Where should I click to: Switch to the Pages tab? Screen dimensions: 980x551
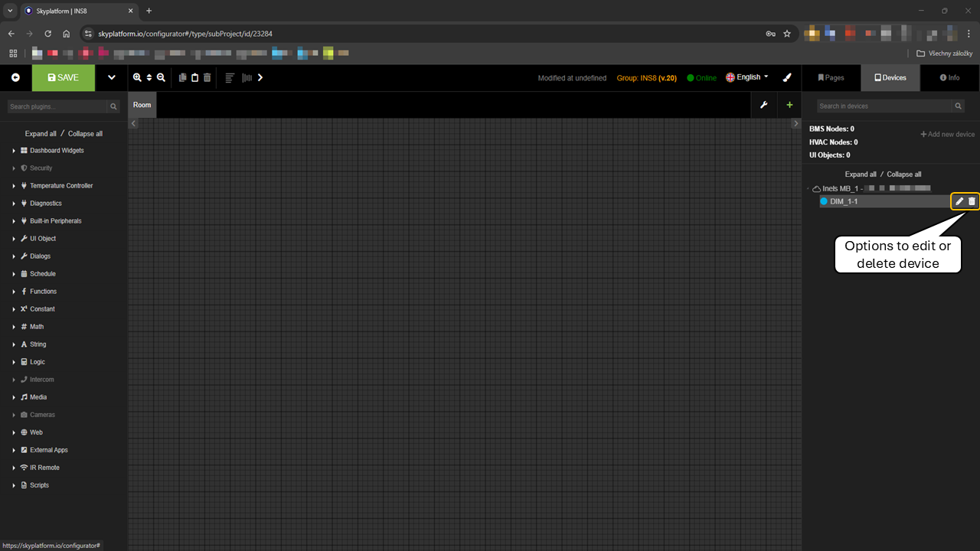pyautogui.click(x=831, y=77)
